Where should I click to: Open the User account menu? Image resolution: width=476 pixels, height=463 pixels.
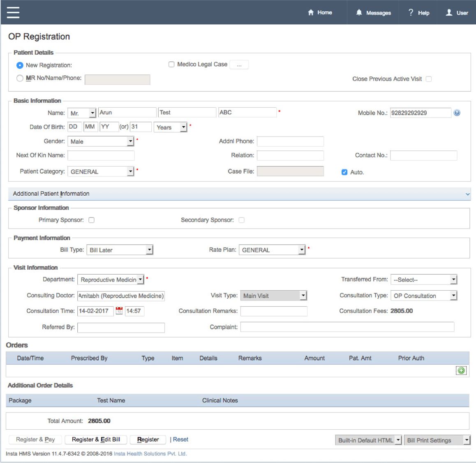point(457,13)
